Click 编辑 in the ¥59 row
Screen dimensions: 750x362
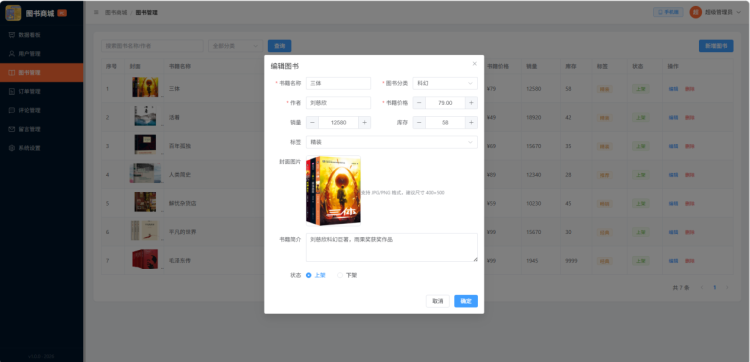point(673,204)
